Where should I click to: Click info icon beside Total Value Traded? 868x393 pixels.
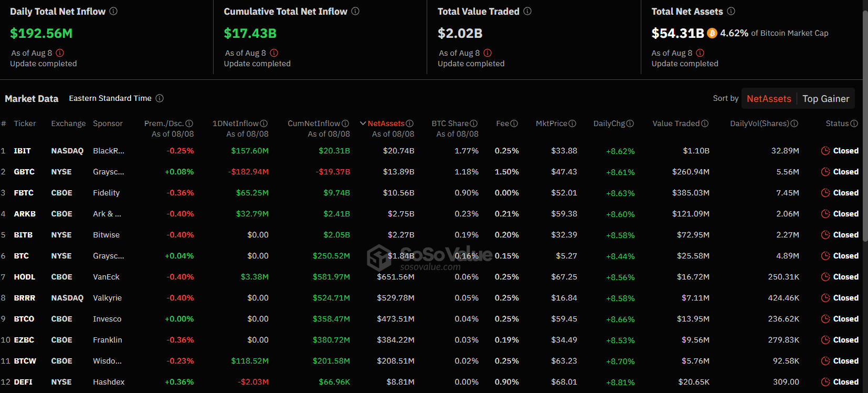coord(527,11)
